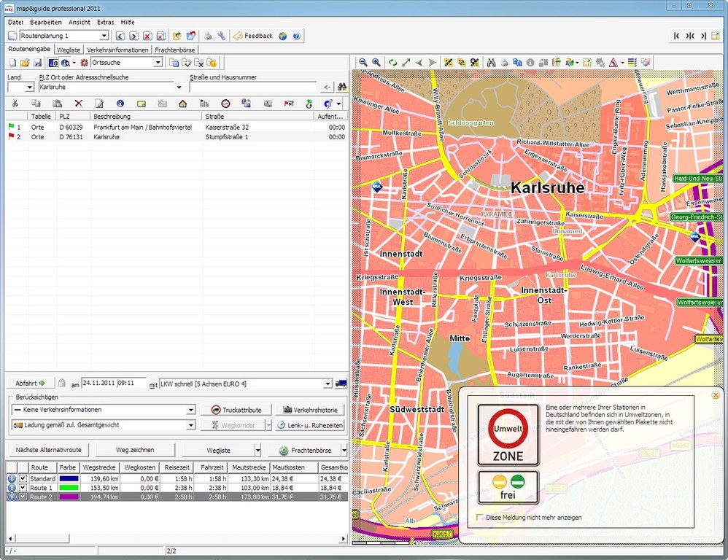728x560 pixels.
Task: Edit station with notepad pencil icon
Action: click(x=99, y=104)
